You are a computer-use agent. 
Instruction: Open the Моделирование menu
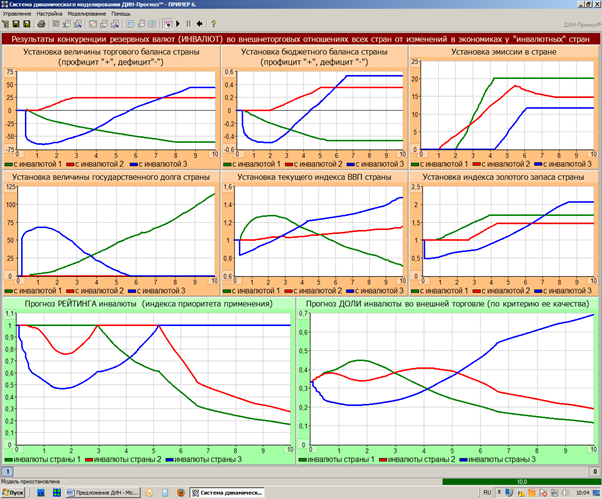tap(87, 14)
